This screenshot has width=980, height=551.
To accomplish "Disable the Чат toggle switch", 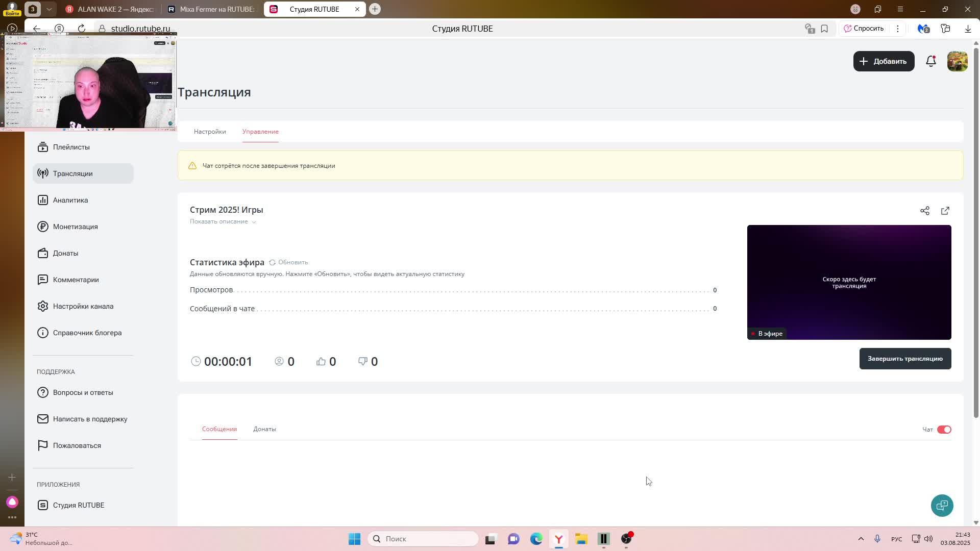I will coord(944,430).
